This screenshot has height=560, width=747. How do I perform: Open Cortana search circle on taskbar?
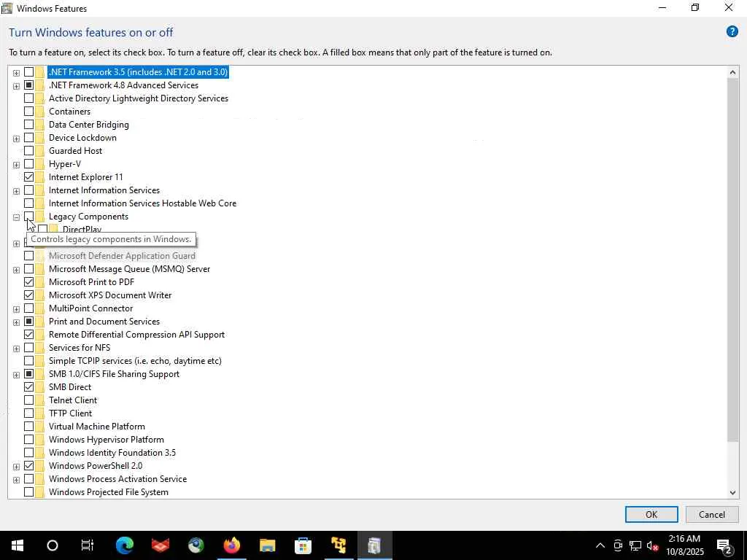click(53, 545)
